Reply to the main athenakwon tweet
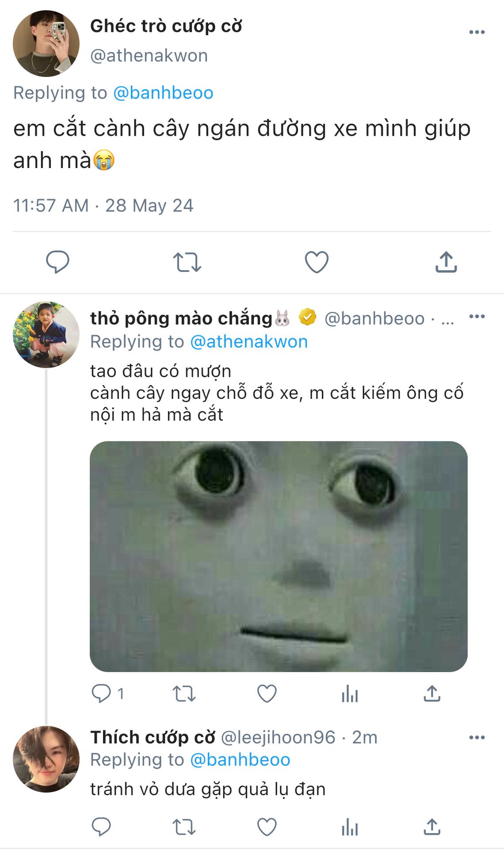 tap(57, 262)
